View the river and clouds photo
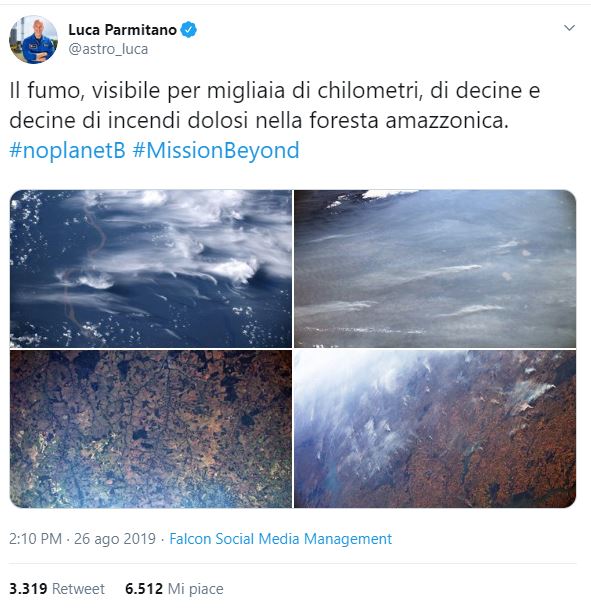 coord(151,268)
